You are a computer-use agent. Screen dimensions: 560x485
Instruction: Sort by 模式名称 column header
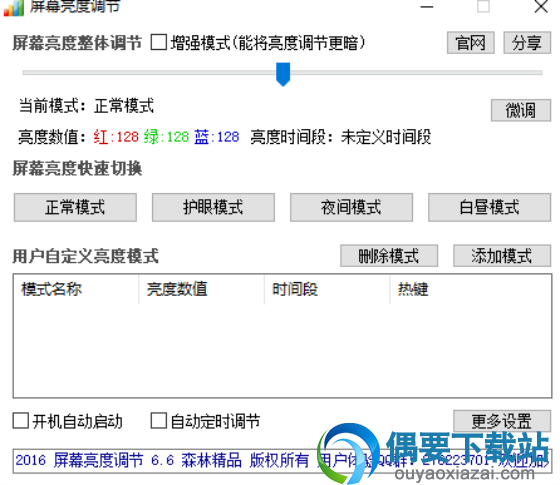click(76, 289)
